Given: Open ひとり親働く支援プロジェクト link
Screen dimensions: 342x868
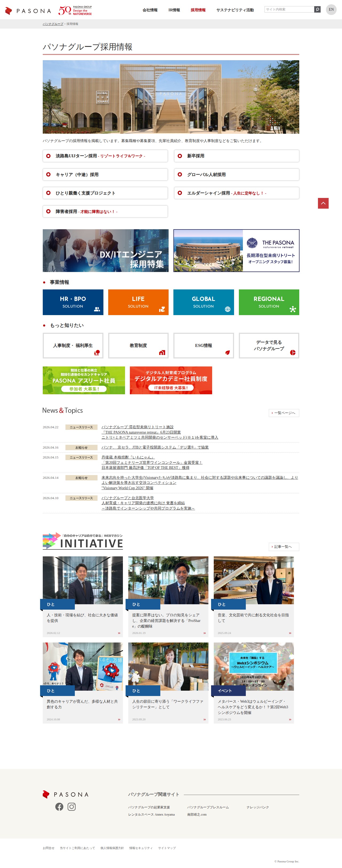Looking at the screenshot, I should click(105, 193).
